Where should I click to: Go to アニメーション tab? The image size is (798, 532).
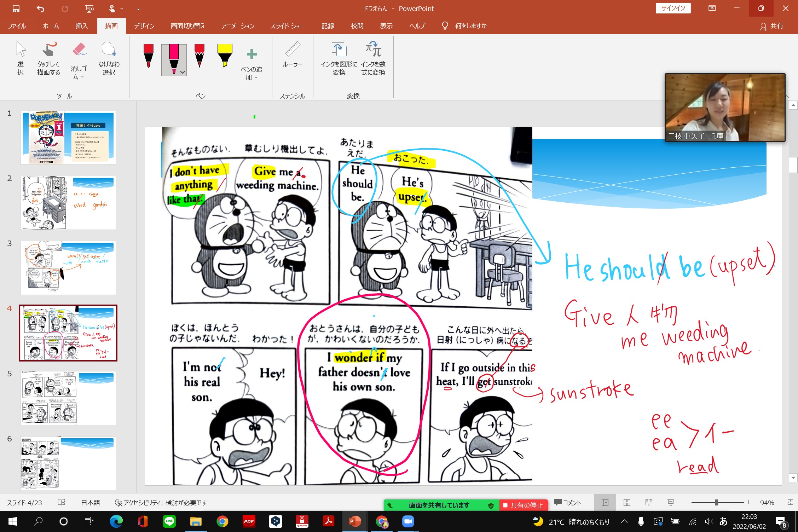coord(238,26)
